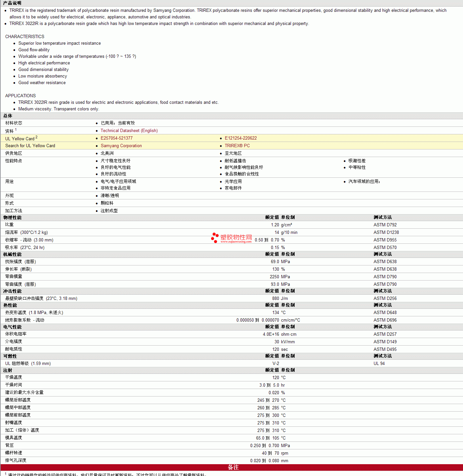The height and width of the screenshot is (476, 463).
Task: Select the 产品说明 section header
Action: (12, 3)
